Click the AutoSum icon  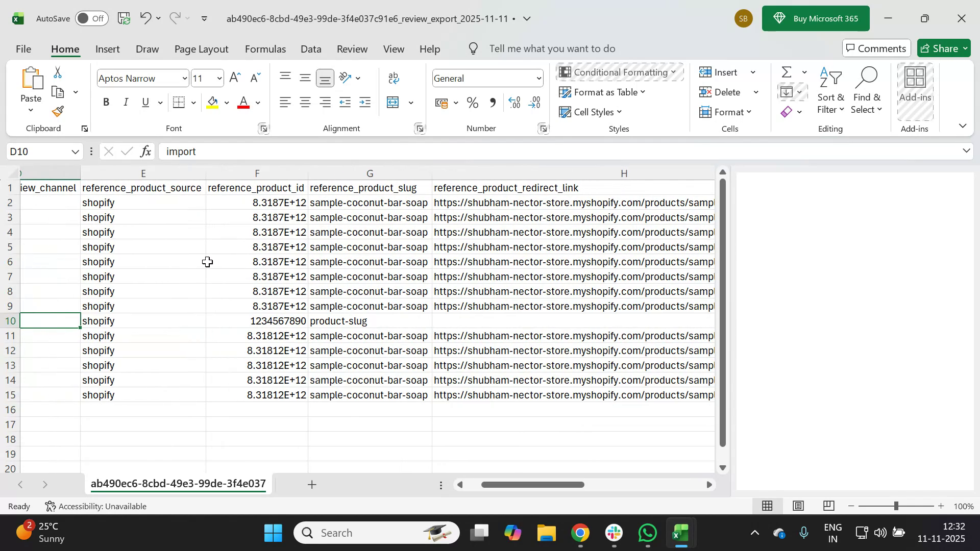(786, 72)
